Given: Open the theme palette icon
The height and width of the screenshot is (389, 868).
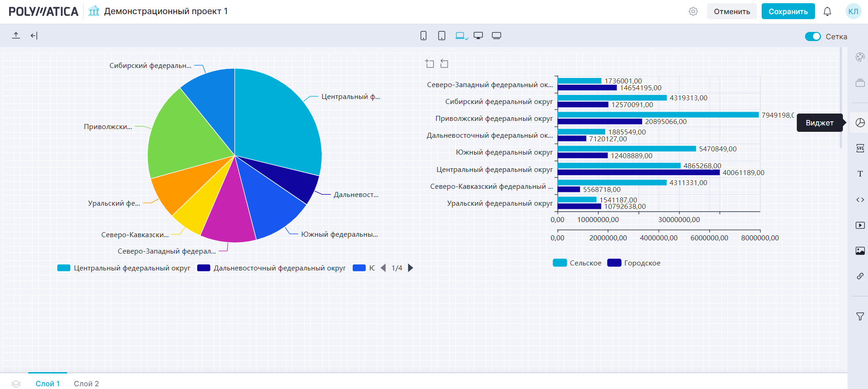Looking at the screenshot, I should pos(860,57).
